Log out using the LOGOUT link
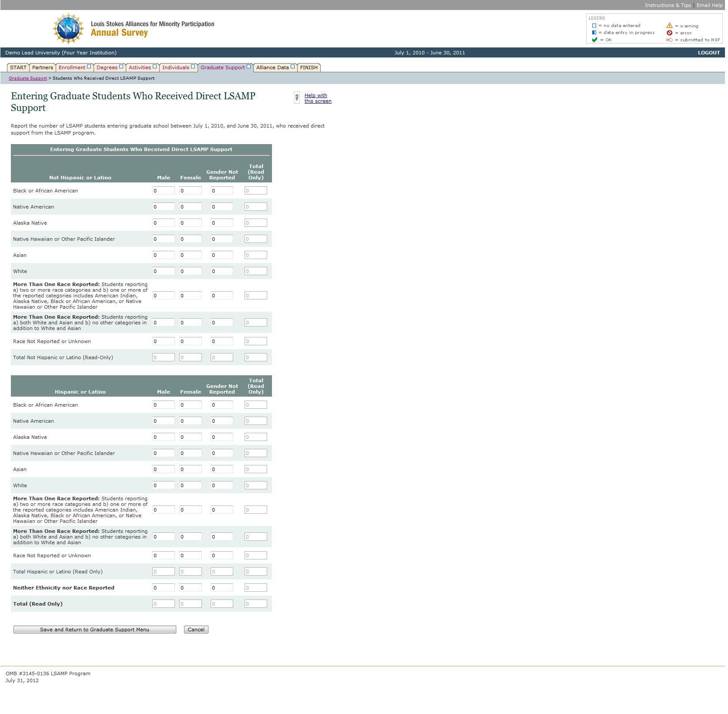Viewport: 728px width, 714px height. click(708, 53)
